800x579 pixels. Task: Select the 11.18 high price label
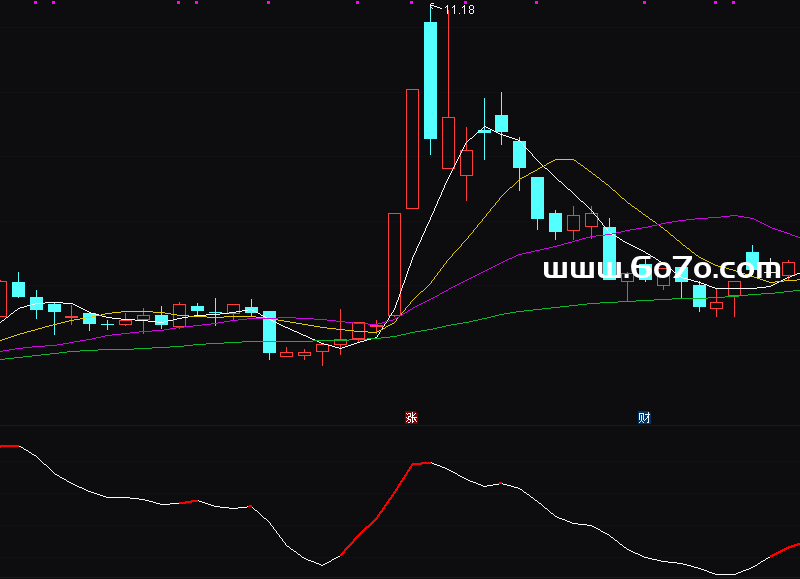point(459,10)
